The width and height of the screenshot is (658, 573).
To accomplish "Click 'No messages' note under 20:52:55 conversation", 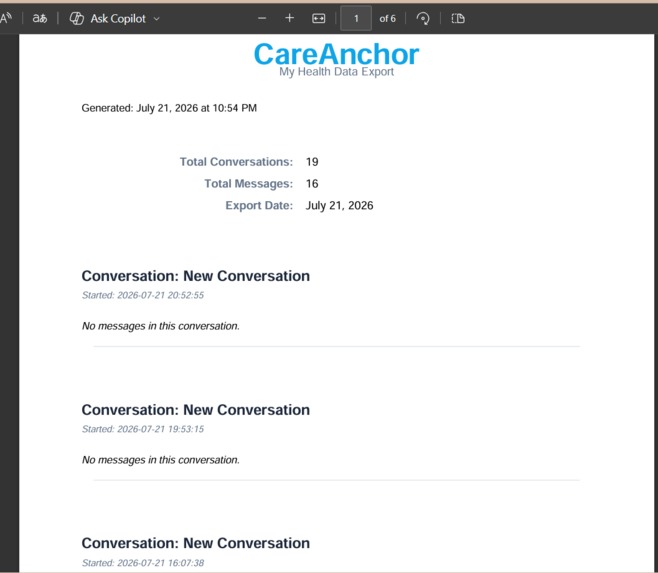I will (161, 326).
